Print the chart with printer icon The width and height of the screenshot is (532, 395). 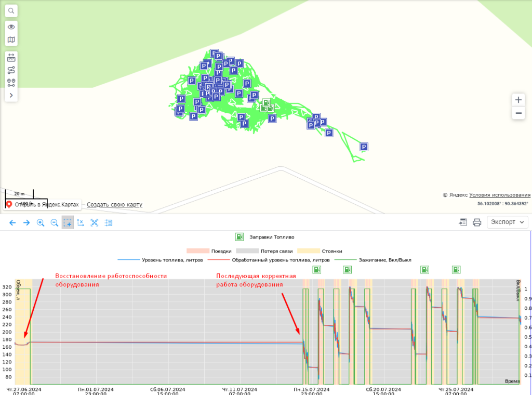point(477,222)
